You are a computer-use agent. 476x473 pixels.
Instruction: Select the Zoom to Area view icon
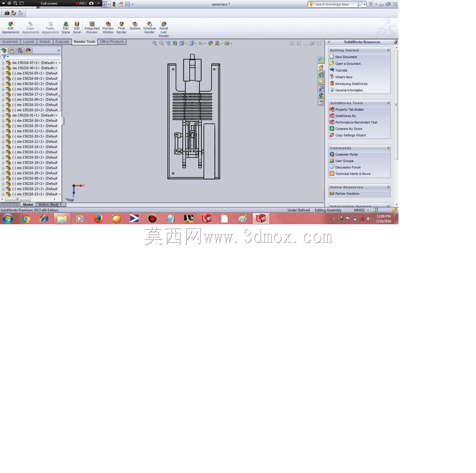coord(161,43)
